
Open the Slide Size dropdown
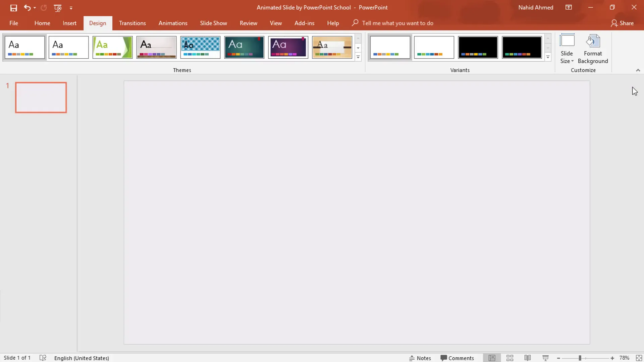[x=567, y=49]
